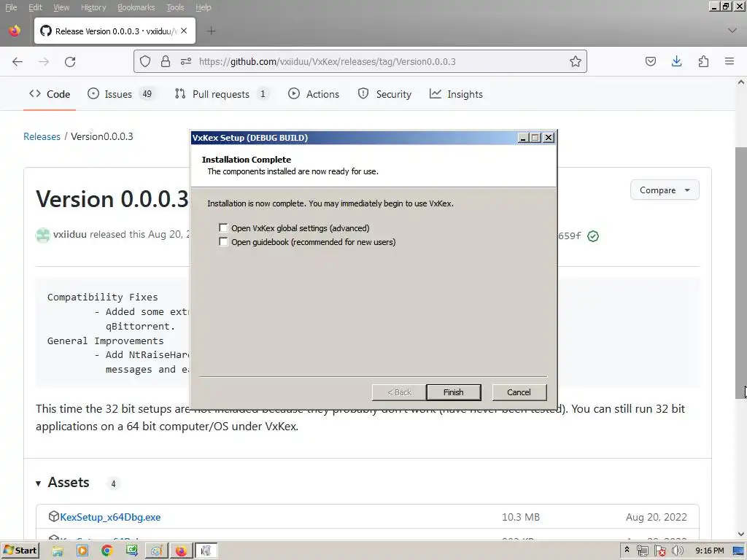Click the Version 0.0.0.3 release heading

[112, 199]
